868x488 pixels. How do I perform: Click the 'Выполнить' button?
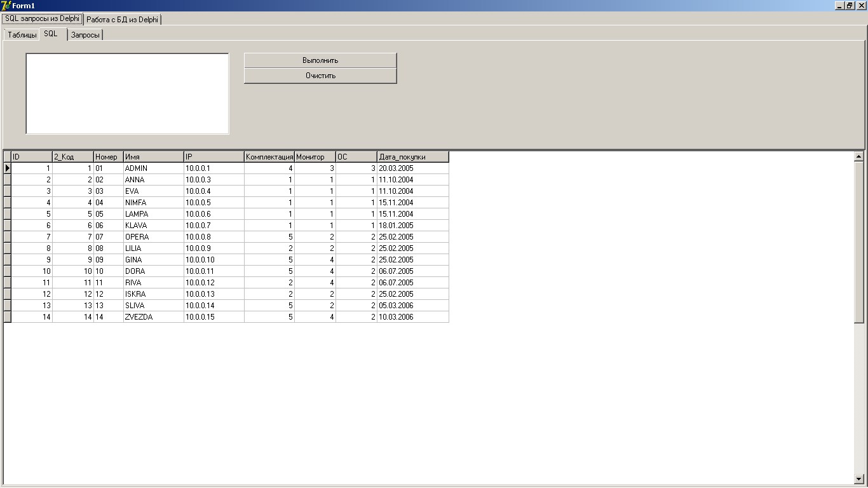pyautogui.click(x=320, y=60)
